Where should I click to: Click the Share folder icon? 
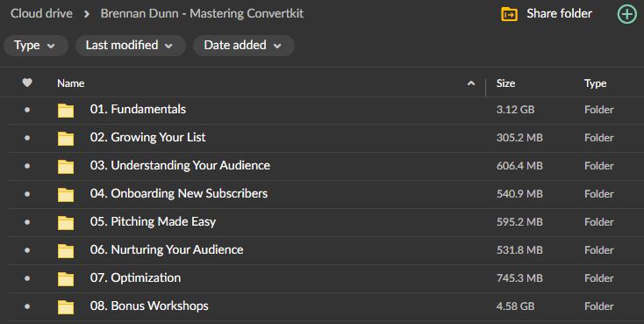click(509, 14)
